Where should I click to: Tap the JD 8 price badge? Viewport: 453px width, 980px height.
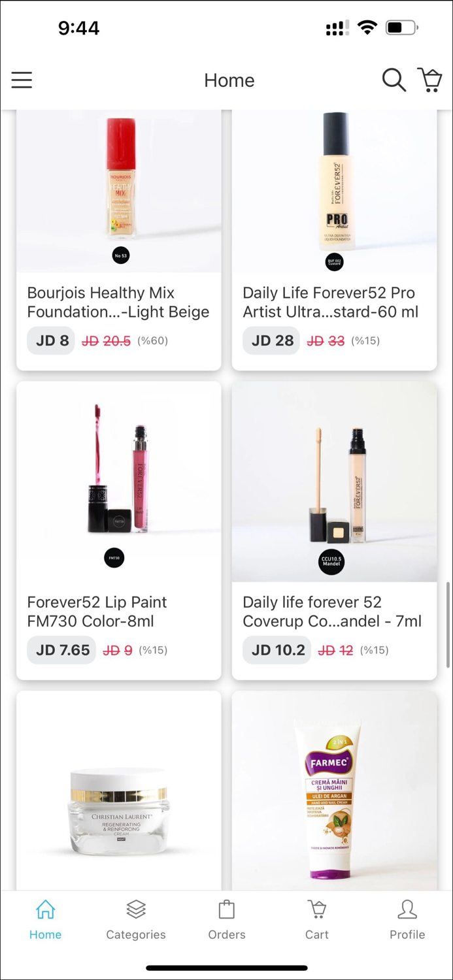(x=50, y=340)
